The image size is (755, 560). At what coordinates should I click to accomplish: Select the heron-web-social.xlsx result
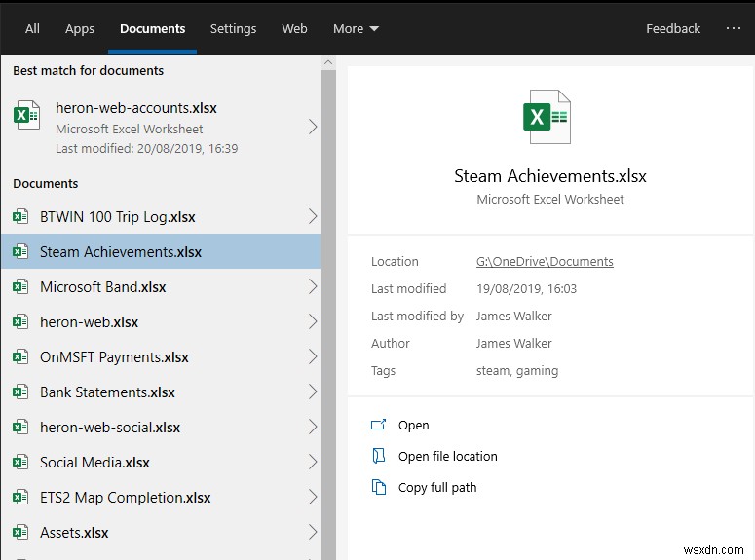(109, 428)
